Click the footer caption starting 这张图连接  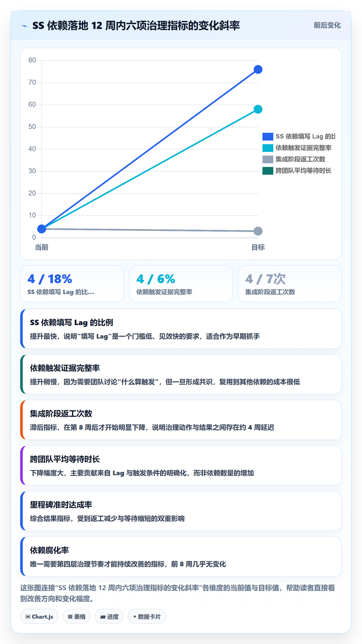(177, 593)
